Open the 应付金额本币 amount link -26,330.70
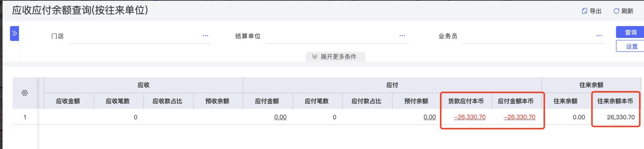The width and height of the screenshot is (644, 149). [x=519, y=117]
